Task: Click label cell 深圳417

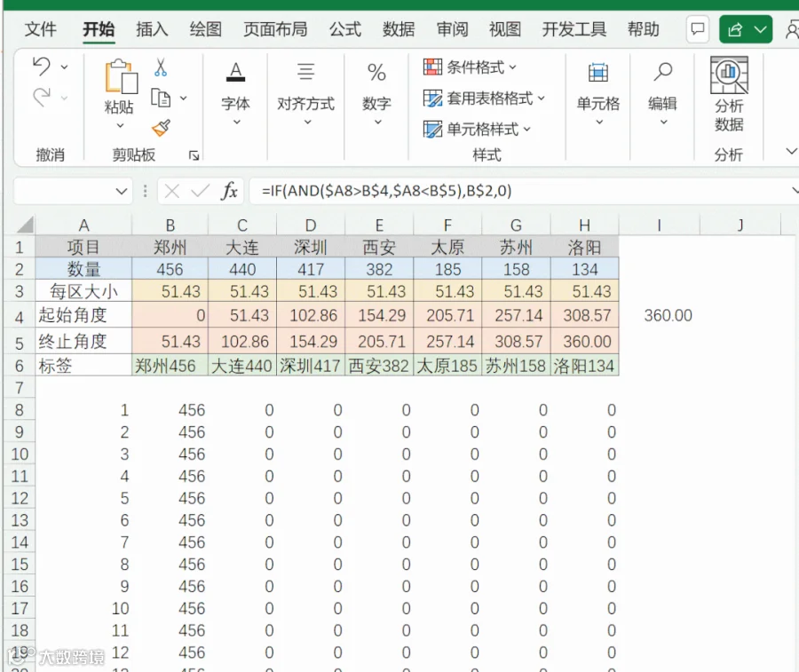Action: coord(311,366)
